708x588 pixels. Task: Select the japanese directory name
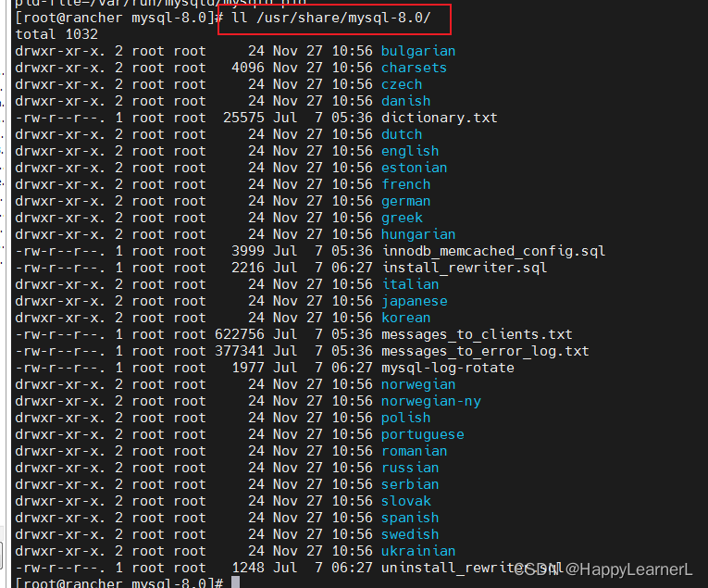tap(414, 301)
